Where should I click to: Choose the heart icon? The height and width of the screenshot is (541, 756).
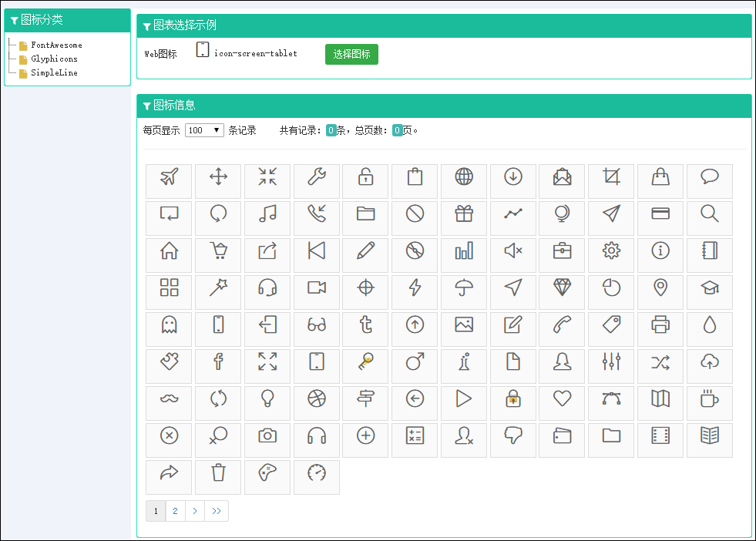click(562, 398)
